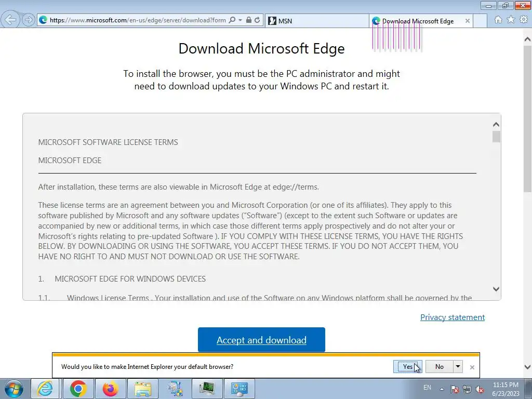This screenshot has height=399, width=532.
Task: Click Accept and download button
Action: click(261, 340)
